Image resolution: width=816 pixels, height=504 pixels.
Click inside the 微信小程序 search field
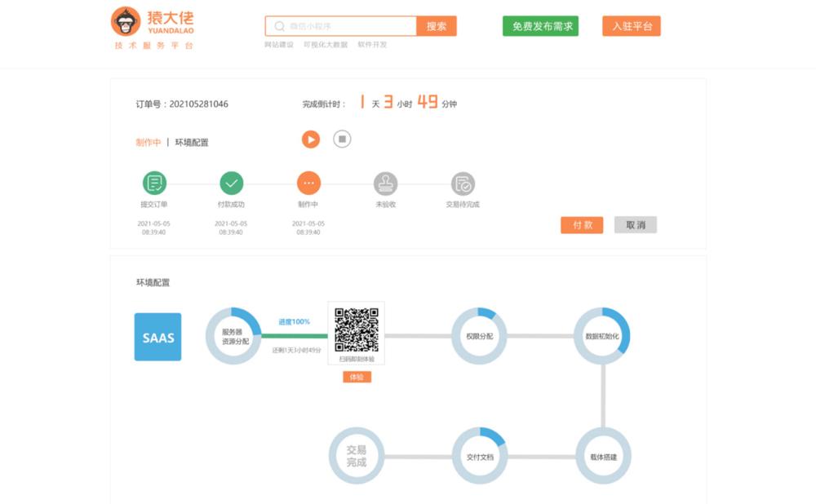click(343, 25)
